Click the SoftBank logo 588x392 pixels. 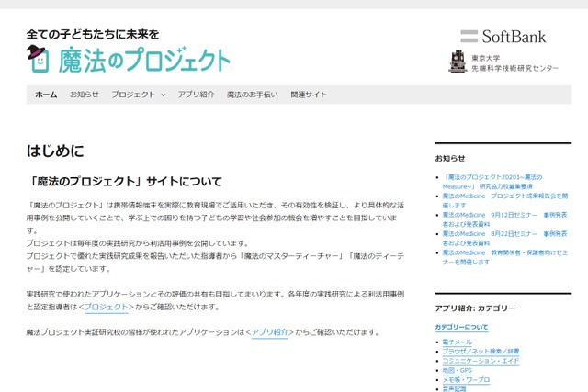pos(503,37)
